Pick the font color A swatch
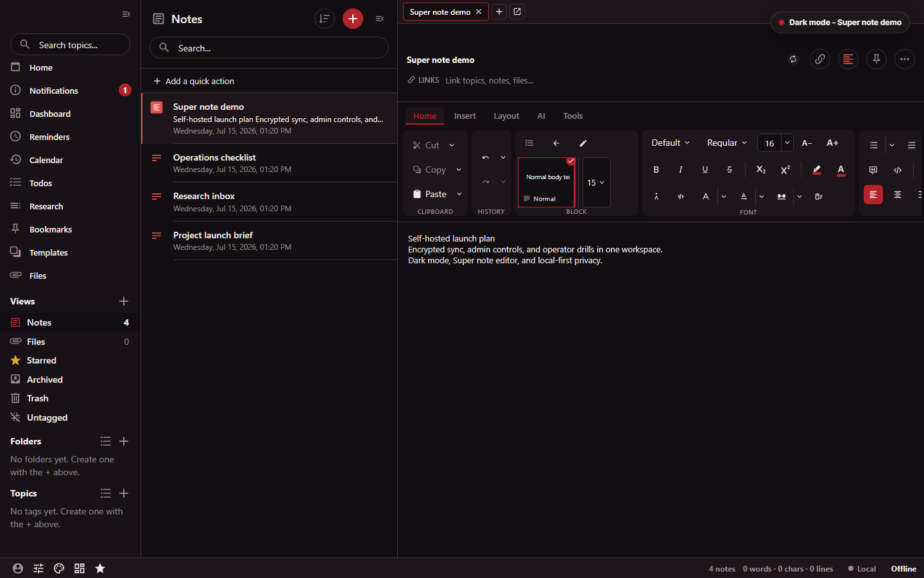Viewport: 924px width, 578px height. coord(841,170)
